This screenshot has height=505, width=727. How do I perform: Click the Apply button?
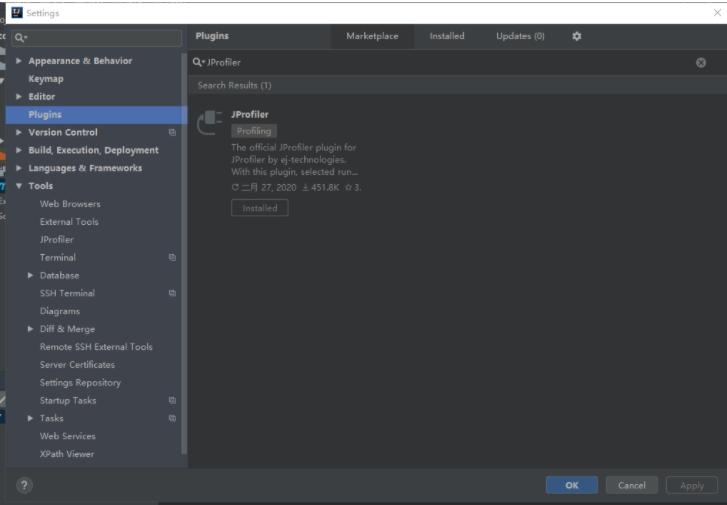tap(692, 486)
